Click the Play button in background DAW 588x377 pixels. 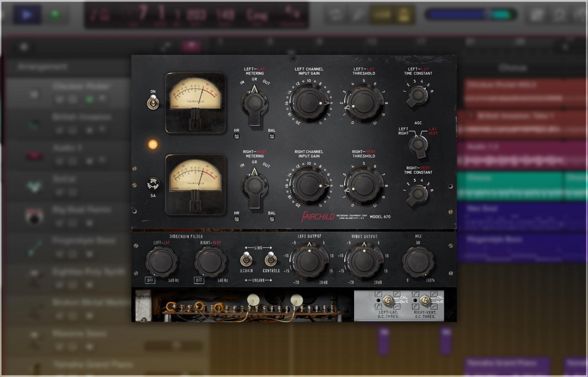27,14
